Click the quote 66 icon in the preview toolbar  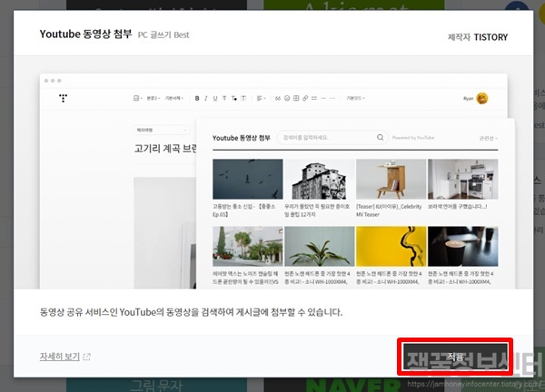pyautogui.click(x=278, y=98)
